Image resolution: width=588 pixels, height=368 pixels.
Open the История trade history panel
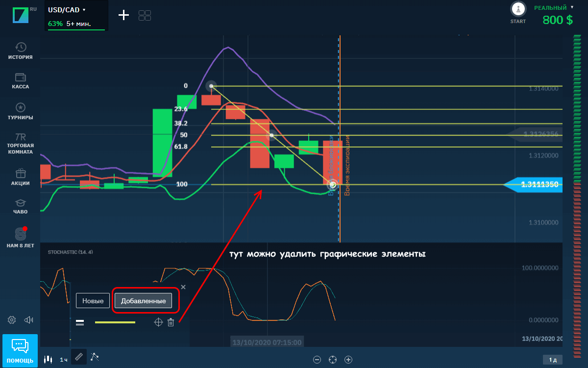tap(21, 51)
